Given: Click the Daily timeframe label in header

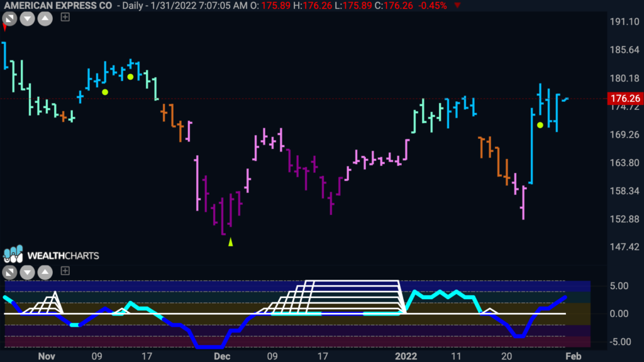Looking at the screenshot, I should (132, 6).
